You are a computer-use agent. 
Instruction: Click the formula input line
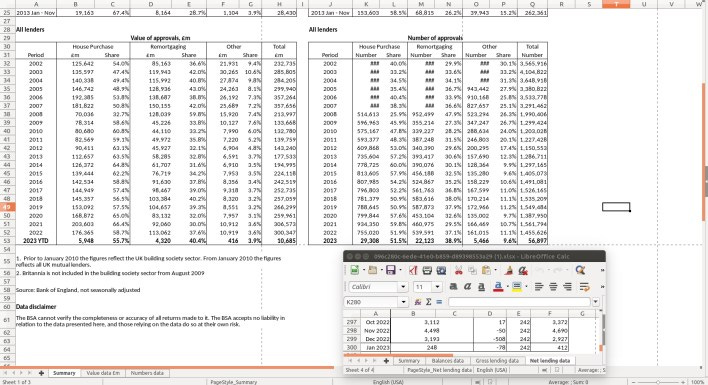pos(519,302)
